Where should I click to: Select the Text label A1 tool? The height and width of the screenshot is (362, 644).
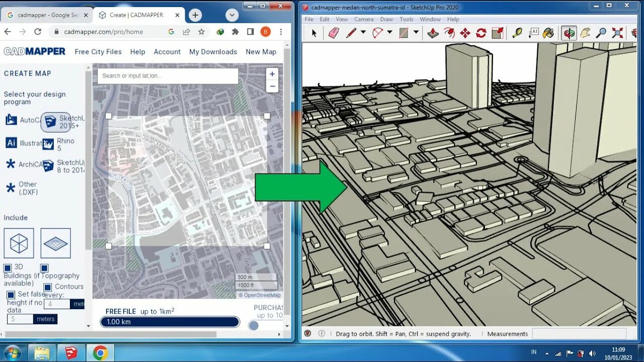533,33
